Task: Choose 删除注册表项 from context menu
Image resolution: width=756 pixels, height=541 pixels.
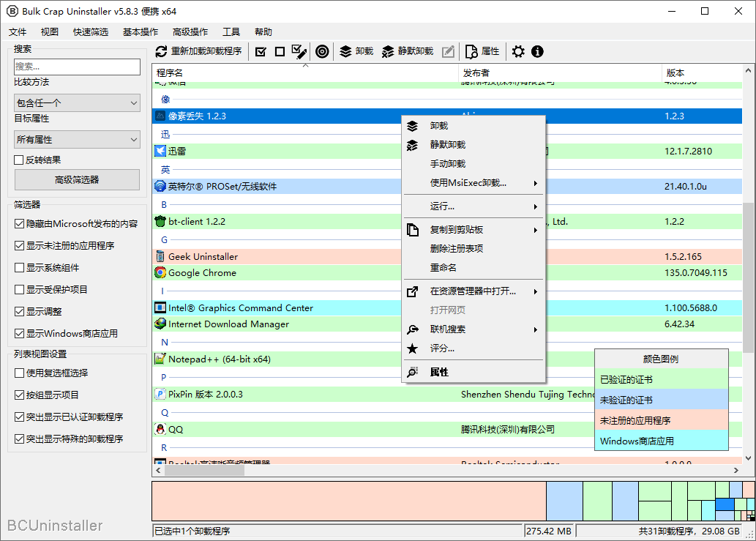Action: click(474, 249)
